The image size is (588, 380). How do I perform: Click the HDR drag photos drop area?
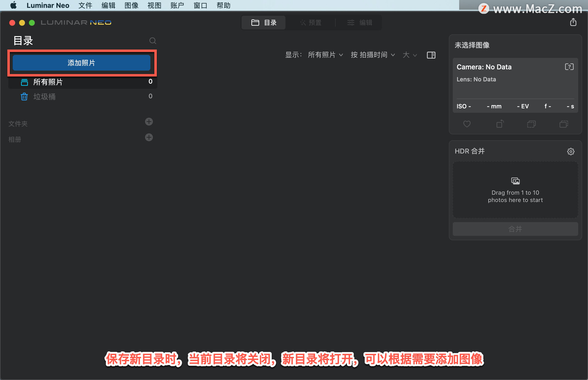(515, 190)
